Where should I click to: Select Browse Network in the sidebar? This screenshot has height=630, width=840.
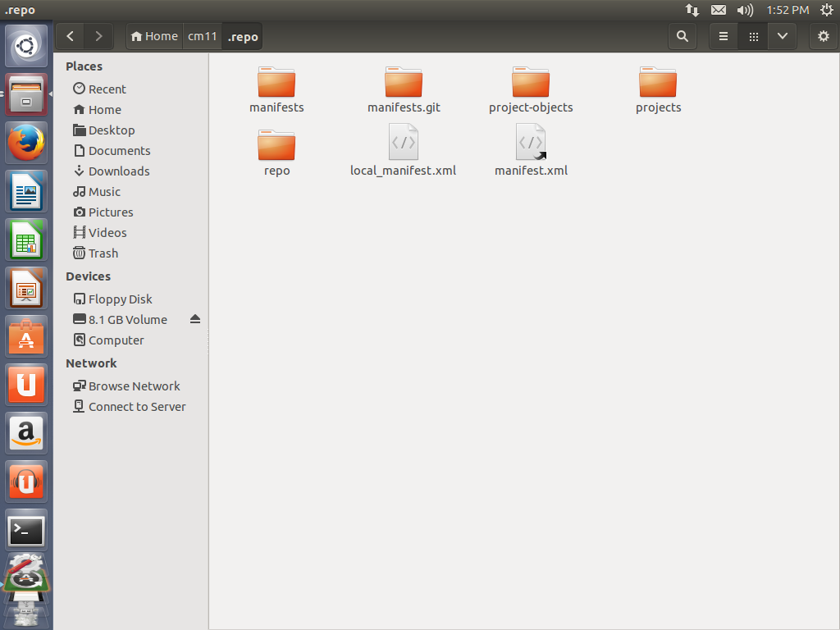coord(131,386)
